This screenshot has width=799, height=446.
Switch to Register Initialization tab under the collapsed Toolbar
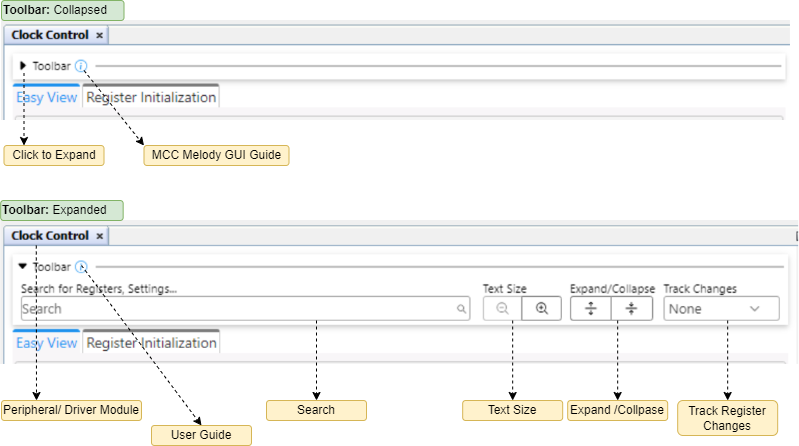[x=151, y=98]
